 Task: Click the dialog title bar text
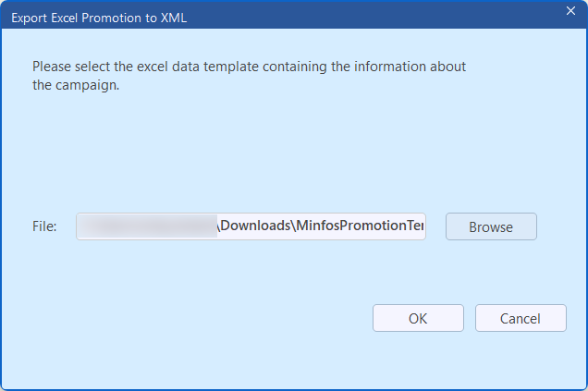click(97, 18)
